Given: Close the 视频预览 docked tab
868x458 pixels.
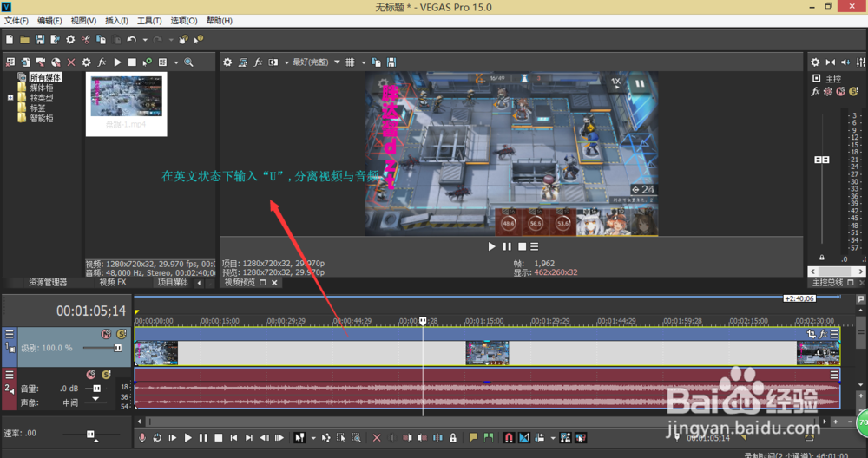Looking at the screenshot, I should (274, 283).
